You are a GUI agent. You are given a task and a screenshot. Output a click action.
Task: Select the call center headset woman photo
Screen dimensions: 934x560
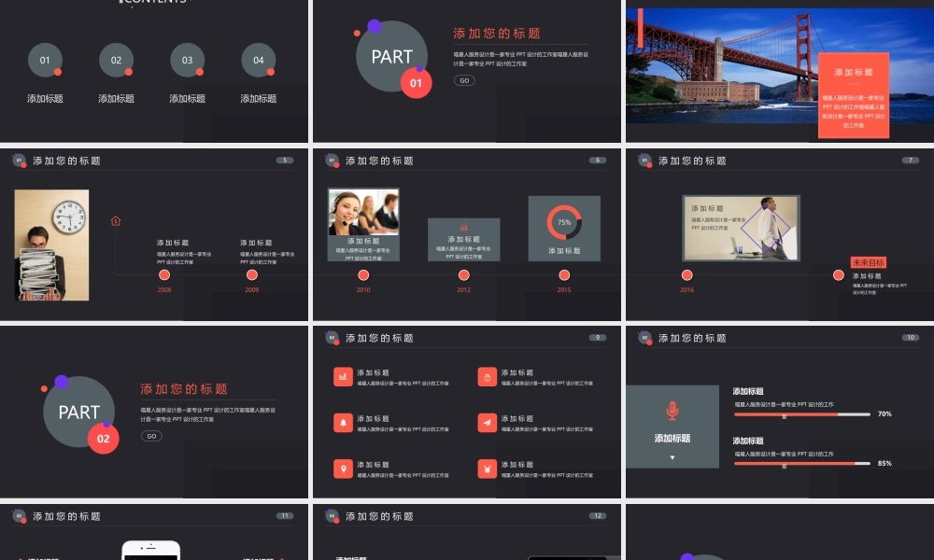pos(363,213)
